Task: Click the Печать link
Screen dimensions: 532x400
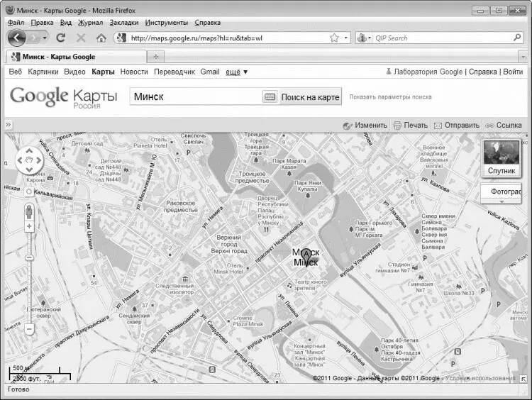Action: 411,126
